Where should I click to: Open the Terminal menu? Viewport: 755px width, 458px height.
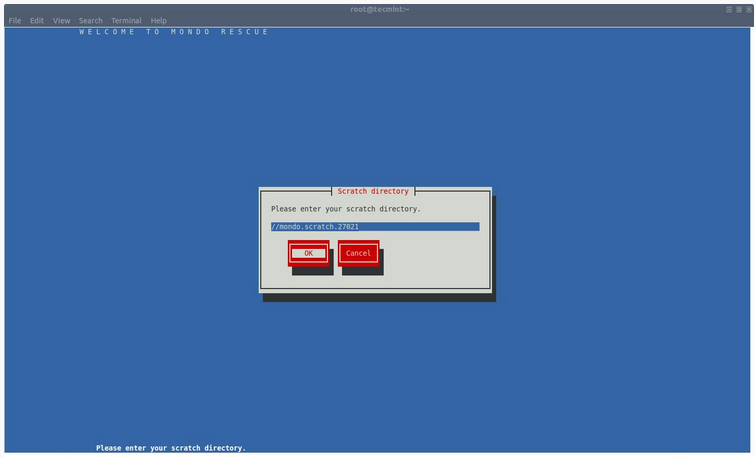(x=126, y=20)
